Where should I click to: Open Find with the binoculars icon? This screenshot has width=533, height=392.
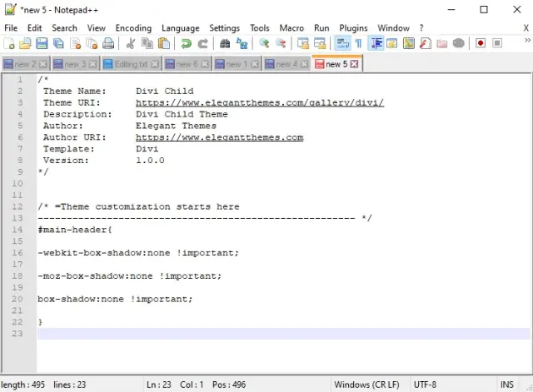click(x=225, y=43)
